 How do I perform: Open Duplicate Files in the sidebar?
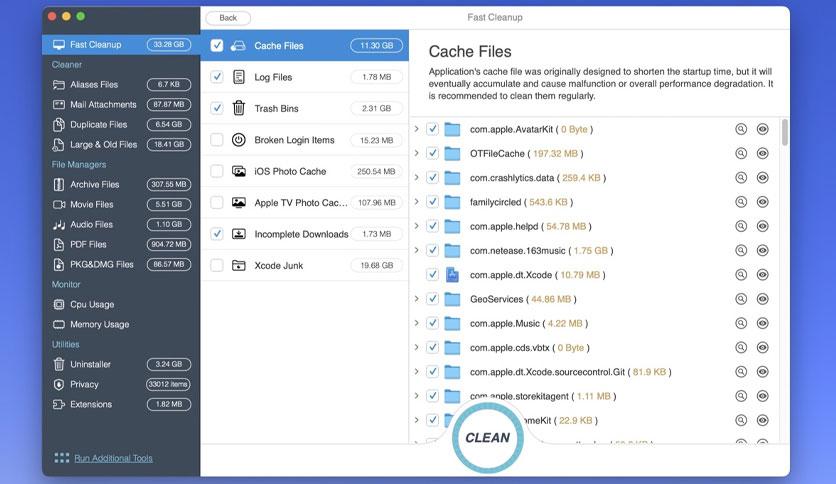pyautogui.click(x=121, y=125)
